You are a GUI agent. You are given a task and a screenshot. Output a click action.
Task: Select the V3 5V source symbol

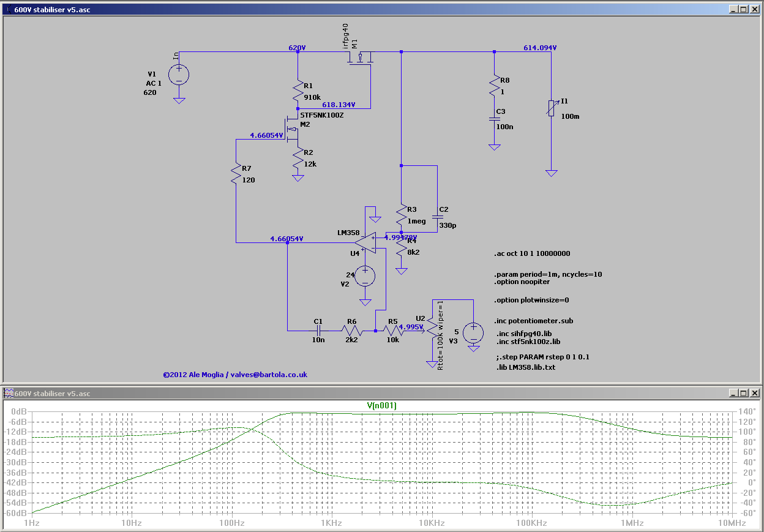click(473, 332)
